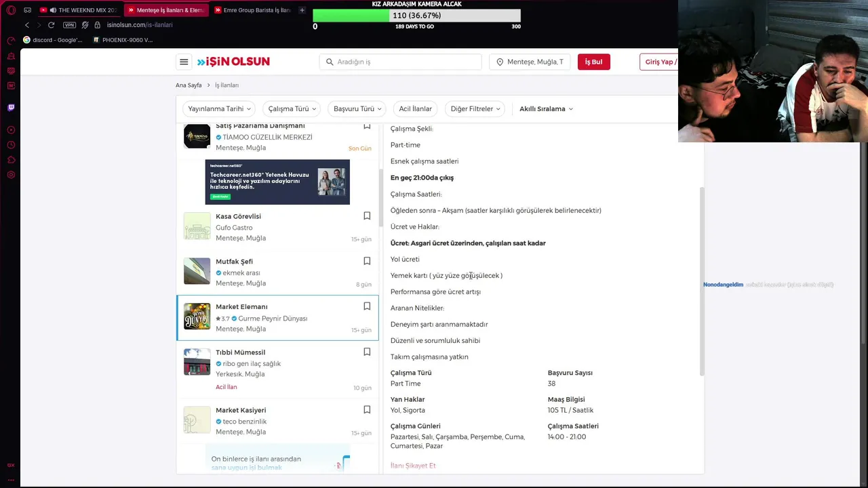Bookmark the Tıbbi Mümessil listing
The width and height of the screenshot is (868, 488).
pyautogui.click(x=367, y=352)
